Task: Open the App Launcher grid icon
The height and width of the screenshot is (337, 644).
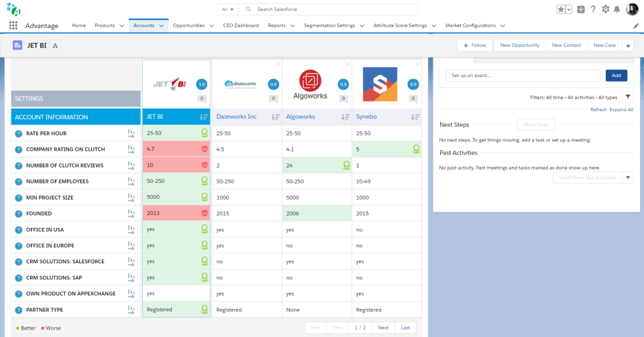Action: point(13,25)
